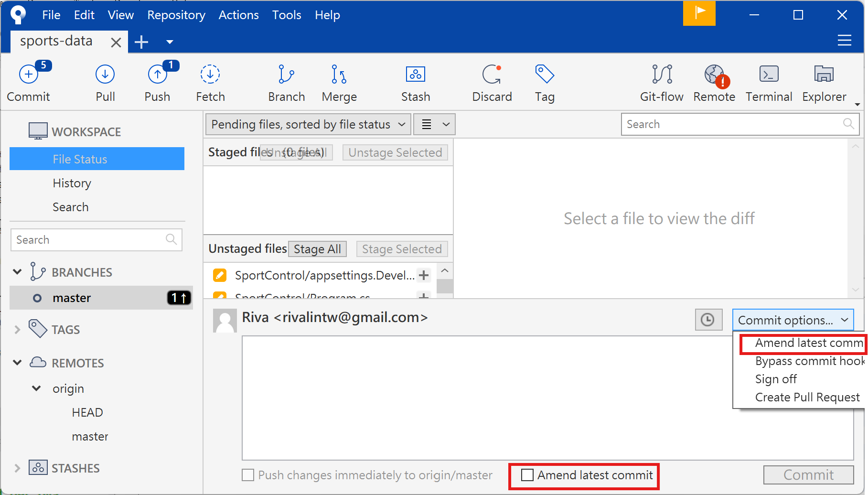Select History in the workspace sidebar
This screenshot has width=868, height=495.
point(72,183)
